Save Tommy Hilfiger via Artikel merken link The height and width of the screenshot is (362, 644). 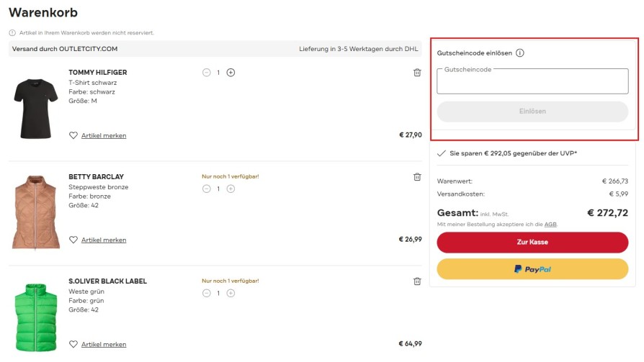tap(104, 135)
